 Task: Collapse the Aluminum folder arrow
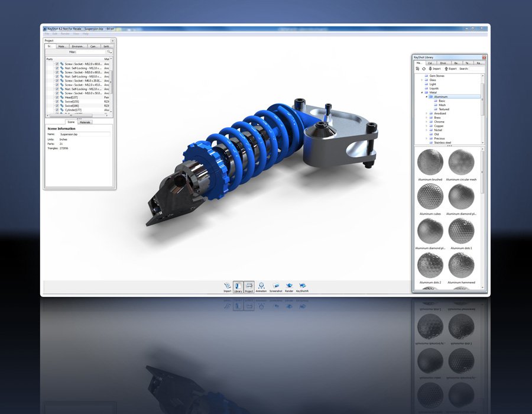click(x=426, y=97)
